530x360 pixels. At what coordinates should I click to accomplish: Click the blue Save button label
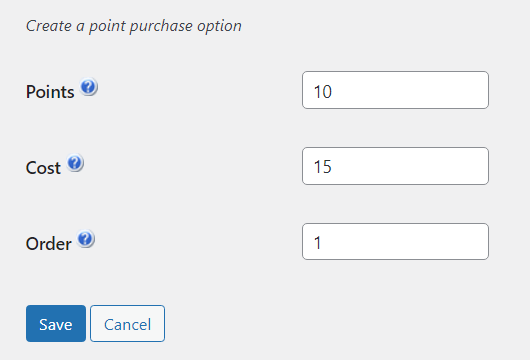point(56,325)
